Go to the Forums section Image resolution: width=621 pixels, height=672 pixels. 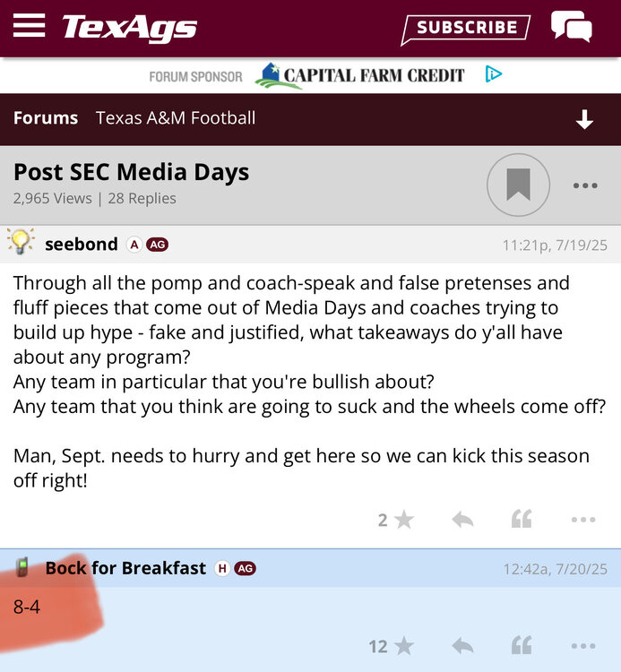46,118
